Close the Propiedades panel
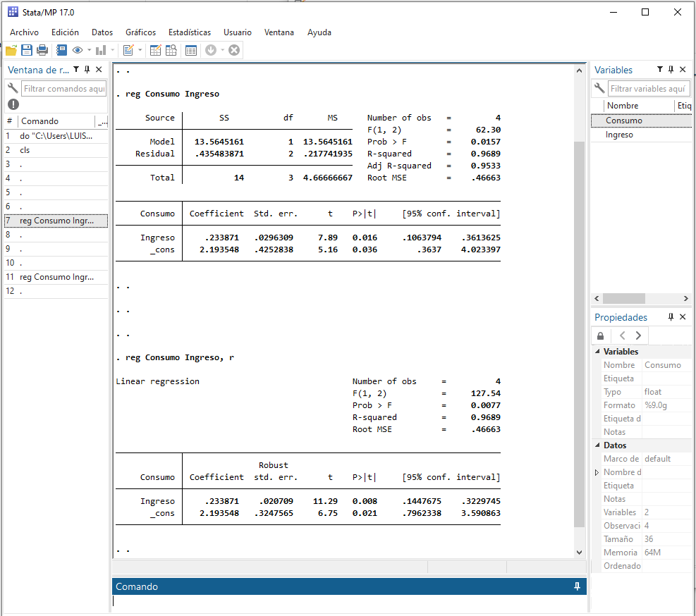The height and width of the screenshot is (616, 696). coord(683,316)
